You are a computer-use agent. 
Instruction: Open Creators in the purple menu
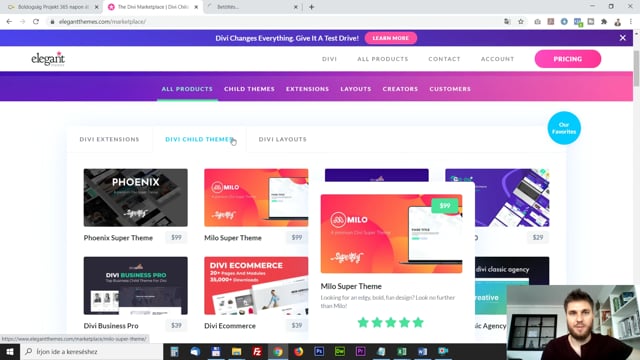tap(400, 89)
